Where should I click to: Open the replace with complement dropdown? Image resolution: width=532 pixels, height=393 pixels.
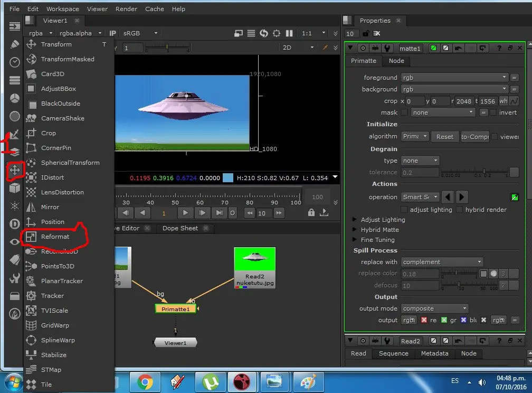[442, 262]
